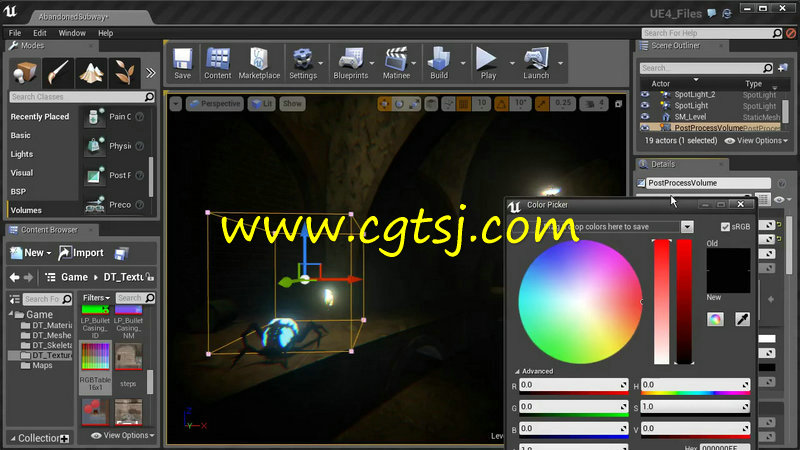Image resolution: width=800 pixels, height=450 pixels.
Task: Maximize viewport using the corner icon
Action: click(x=618, y=104)
